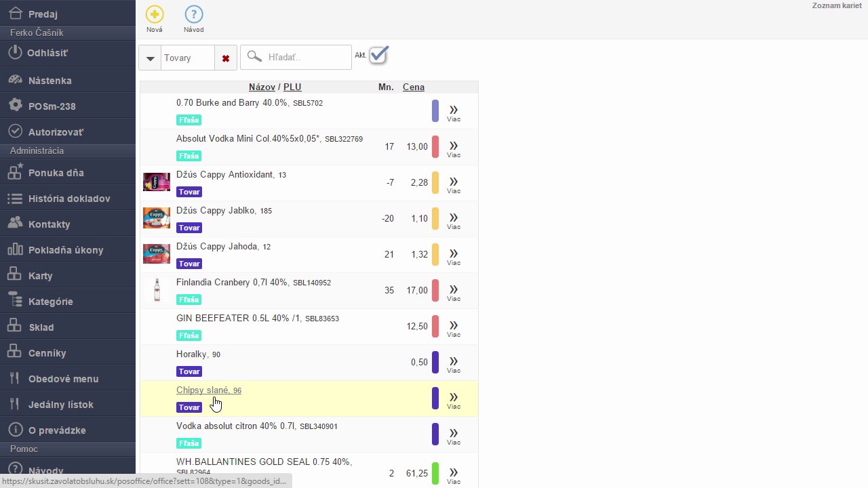Expand Viac for Burke and Barry
The width and height of the screenshot is (868, 488).
[454, 113]
